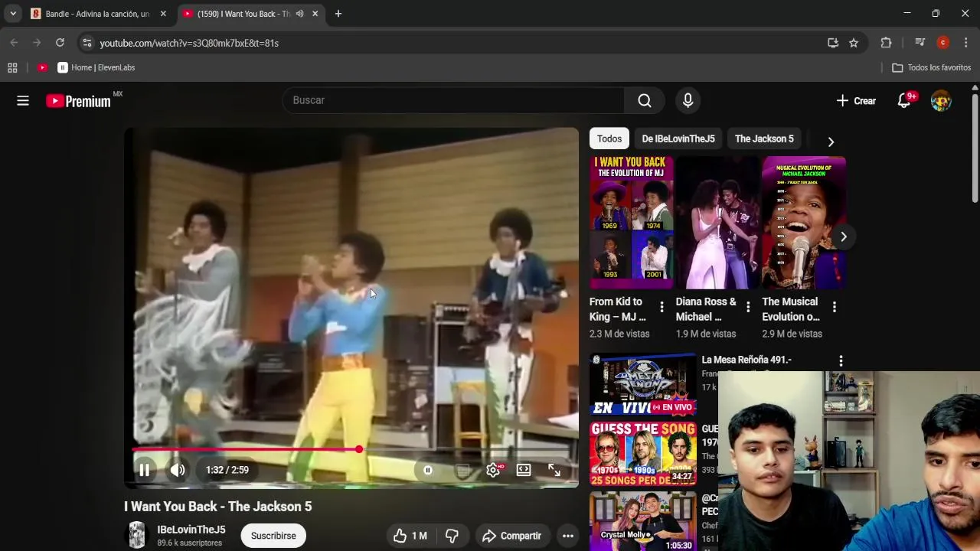Open the Crystal Molly video thumbnail
Screen dimensions: 980x551
pyautogui.click(x=643, y=522)
